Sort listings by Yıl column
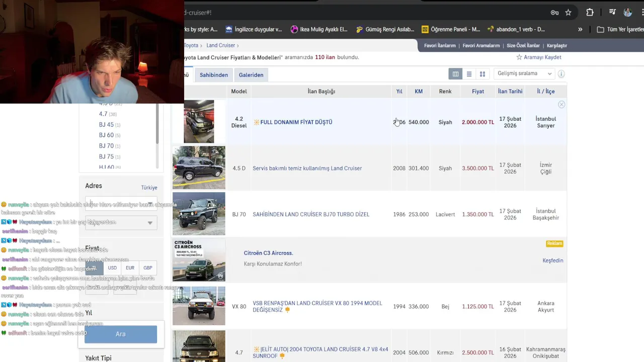This screenshot has height=362, width=644. pyautogui.click(x=399, y=92)
